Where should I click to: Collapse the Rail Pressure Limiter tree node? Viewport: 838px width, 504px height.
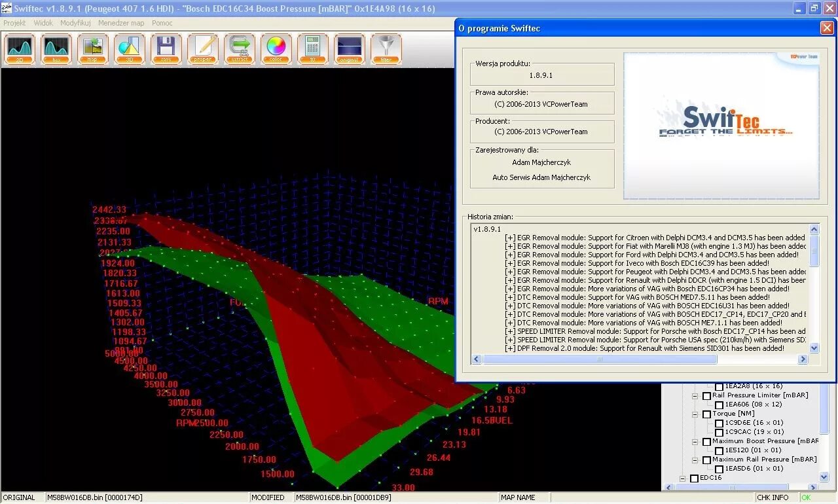[695, 395]
